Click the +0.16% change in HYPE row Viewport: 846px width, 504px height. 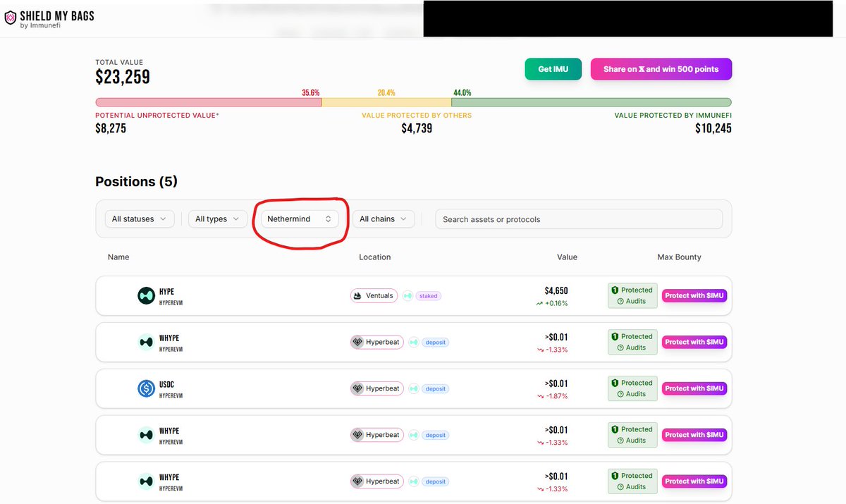[x=556, y=303]
